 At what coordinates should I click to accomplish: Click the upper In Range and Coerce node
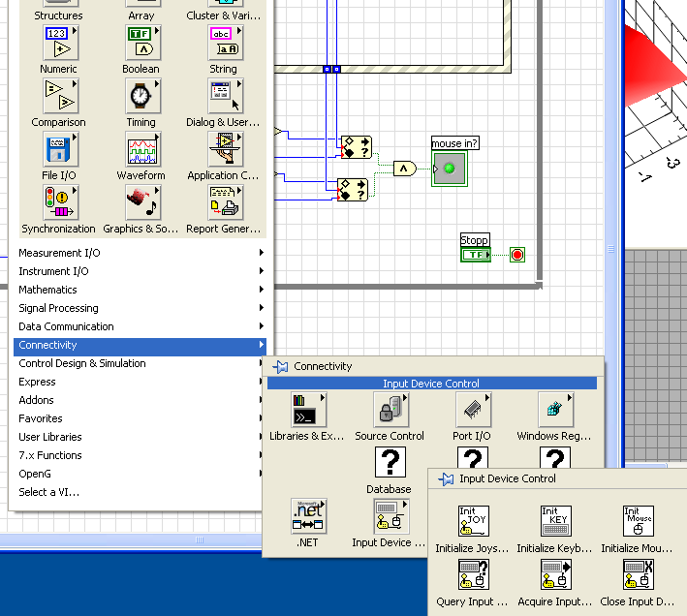(x=357, y=147)
